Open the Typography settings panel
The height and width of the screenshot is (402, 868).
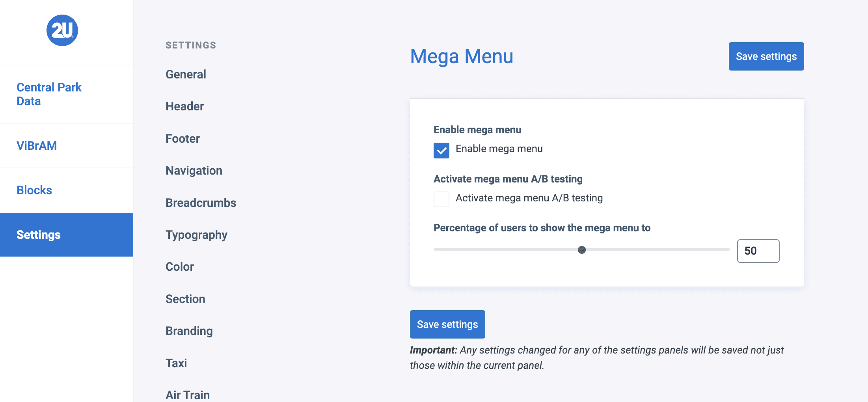click(x=196, y=235)
